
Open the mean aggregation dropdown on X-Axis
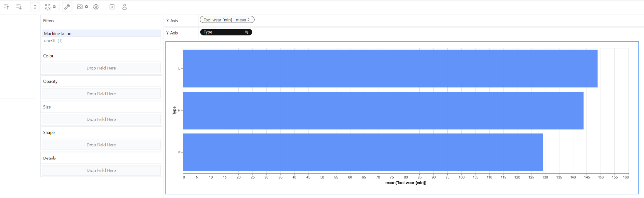coord(243,20)
